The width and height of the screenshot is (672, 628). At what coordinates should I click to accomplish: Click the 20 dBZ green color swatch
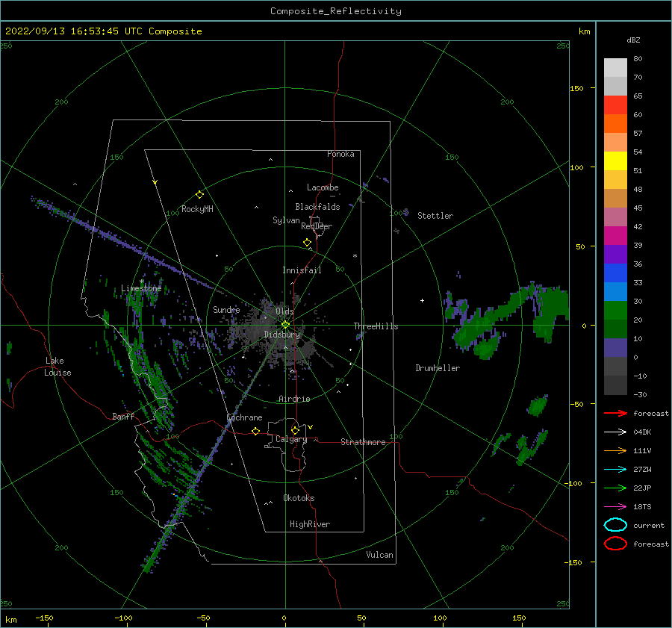pyautogui.click(x=615, y=329)
